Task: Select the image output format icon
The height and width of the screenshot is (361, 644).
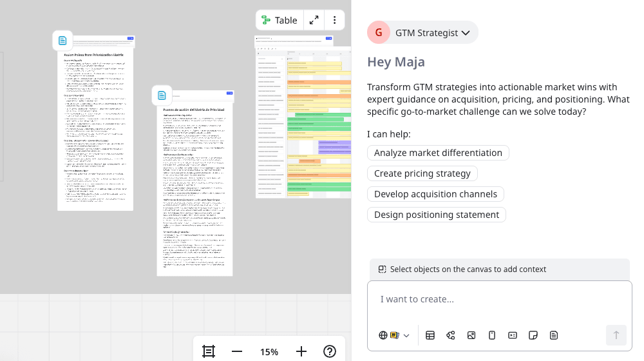Action: click(471, 335)
